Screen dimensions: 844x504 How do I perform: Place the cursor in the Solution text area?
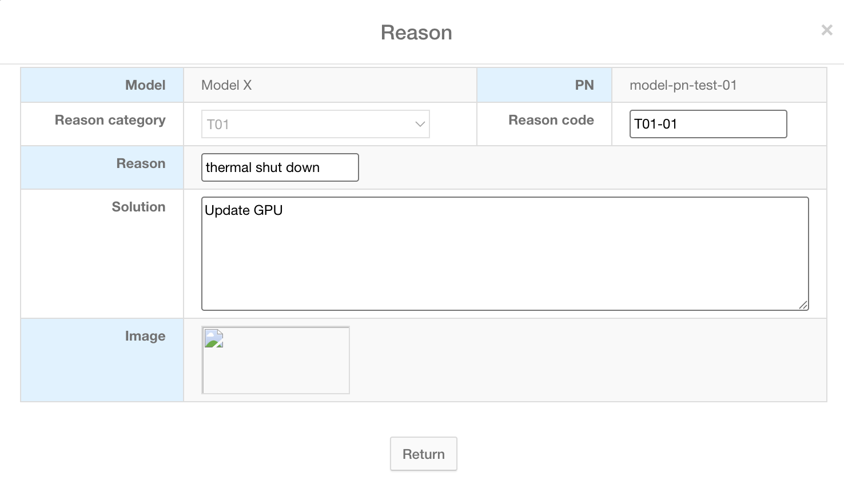tap(504, 254)
